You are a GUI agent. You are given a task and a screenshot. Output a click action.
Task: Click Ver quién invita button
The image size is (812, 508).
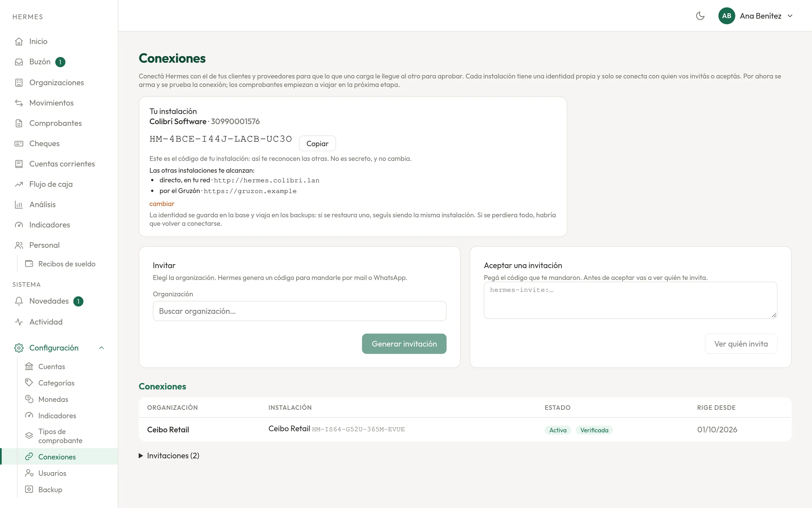[x=741, y=344]
